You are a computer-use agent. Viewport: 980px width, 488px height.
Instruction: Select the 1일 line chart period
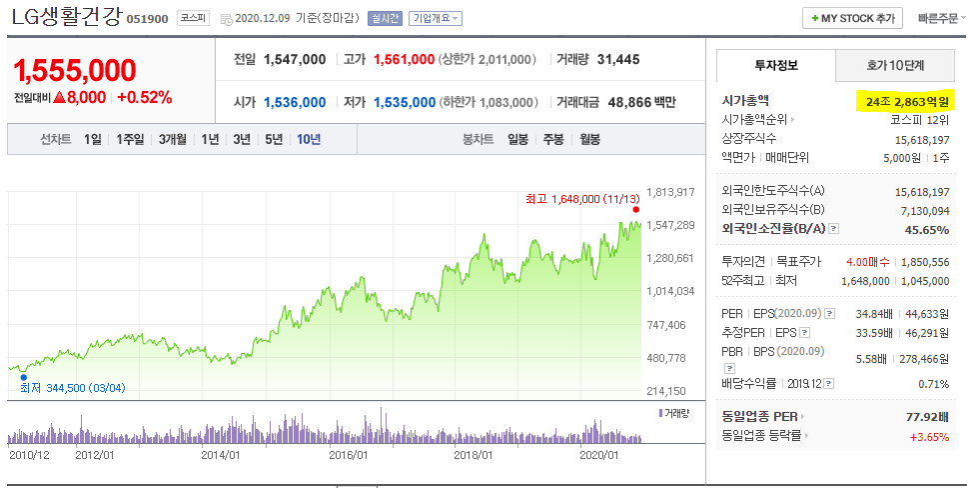coord(93,140)
